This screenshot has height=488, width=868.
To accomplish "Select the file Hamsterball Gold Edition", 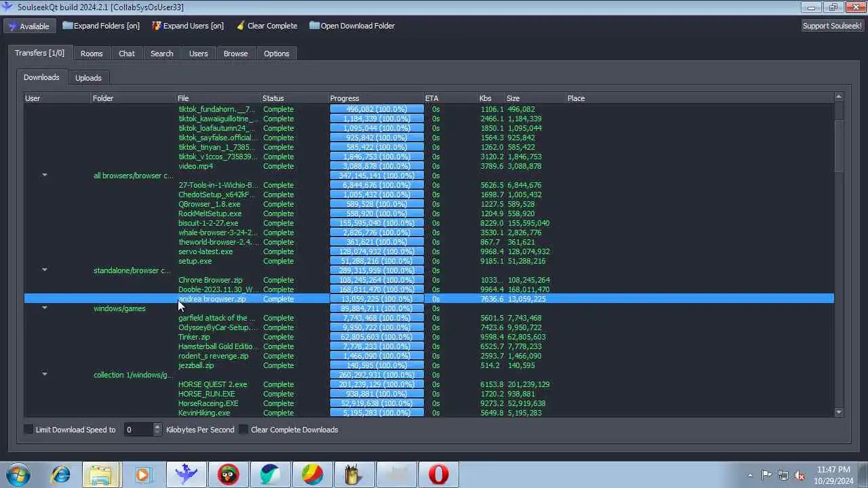I will pos(218,346).
